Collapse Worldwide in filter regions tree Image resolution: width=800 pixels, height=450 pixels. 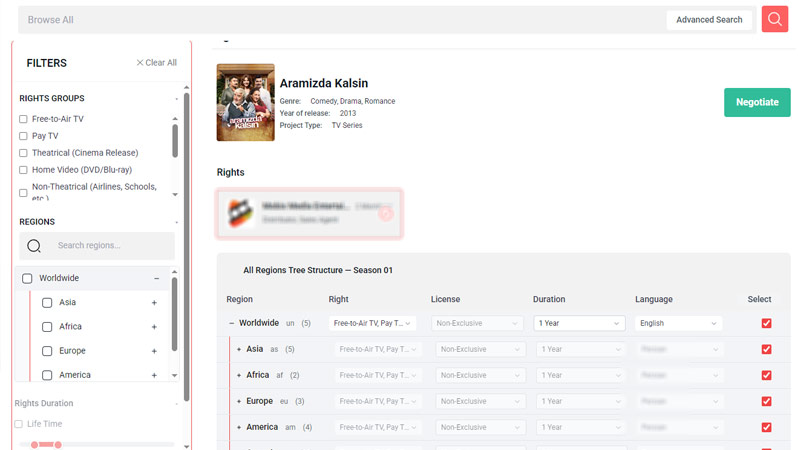[157, 279]
